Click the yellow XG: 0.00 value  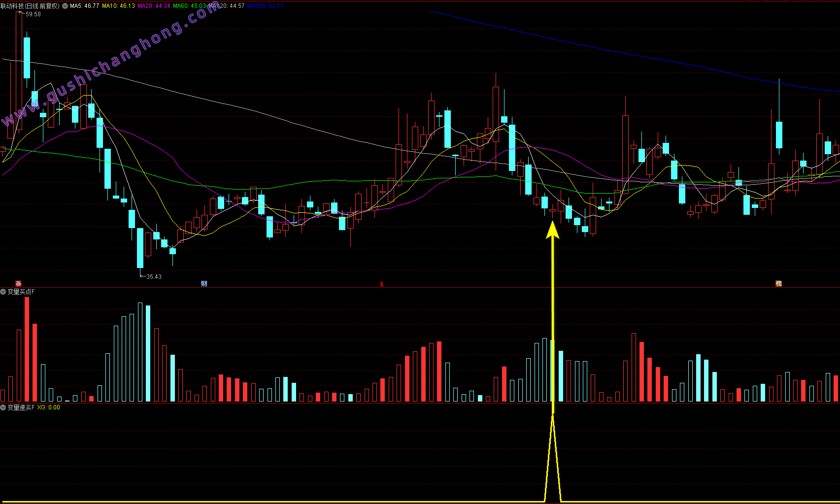[x=48, y=407]
